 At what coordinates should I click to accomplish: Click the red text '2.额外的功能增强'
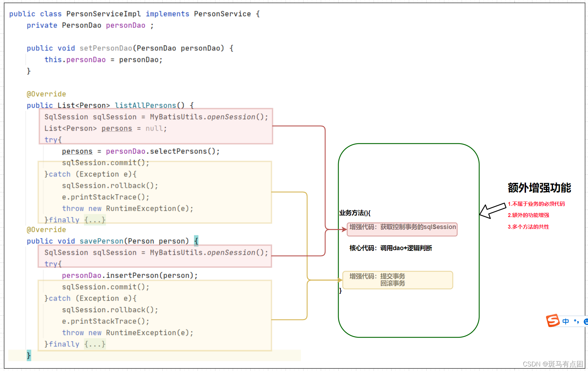point(528,215)
